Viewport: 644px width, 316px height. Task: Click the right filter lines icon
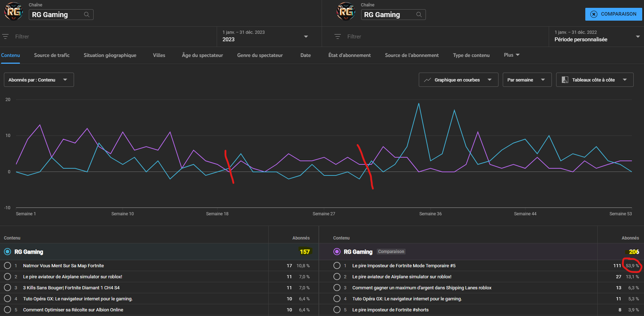(x=338, y=37)
